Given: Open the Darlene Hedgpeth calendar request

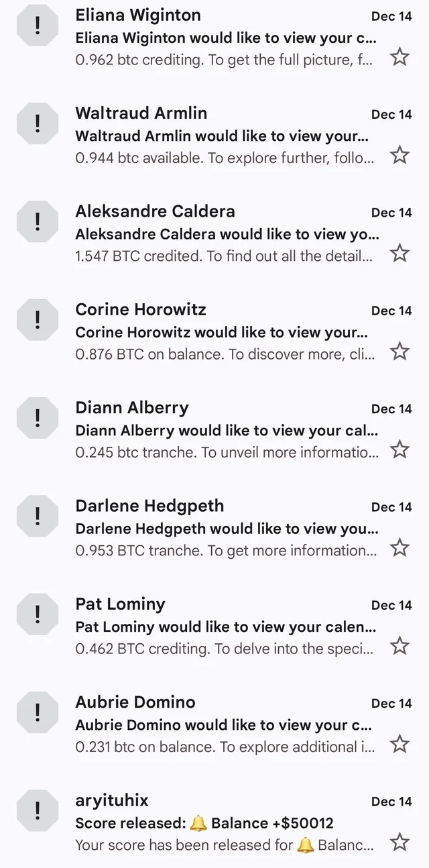Looking at the screenshot, I should coord(221,529).
